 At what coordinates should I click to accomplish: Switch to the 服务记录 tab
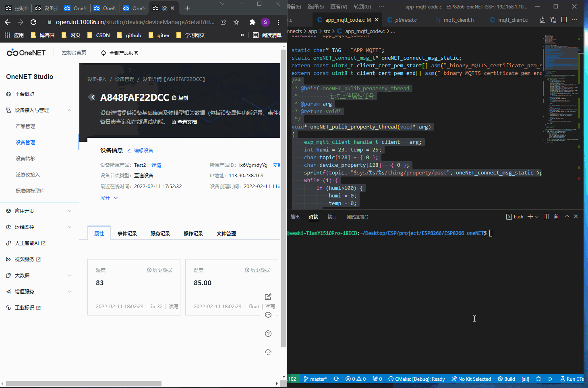click(x=160, y=234)
